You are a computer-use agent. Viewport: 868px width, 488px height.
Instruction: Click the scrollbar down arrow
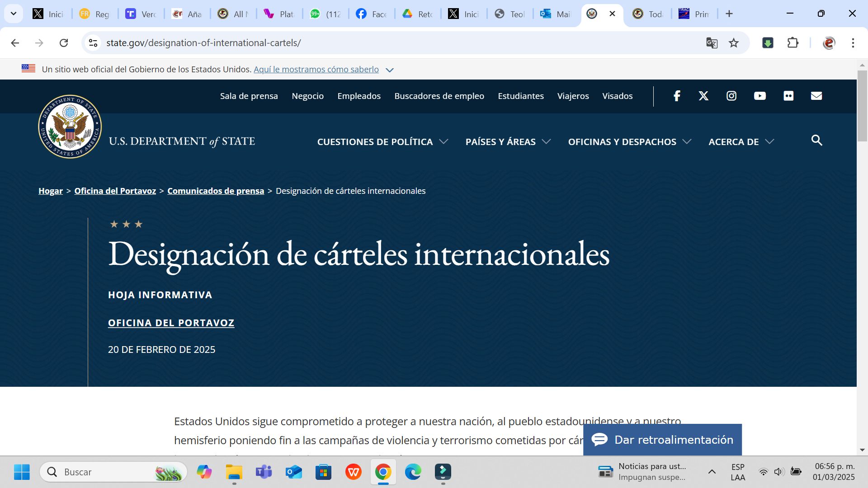click(x=862, y=450)
